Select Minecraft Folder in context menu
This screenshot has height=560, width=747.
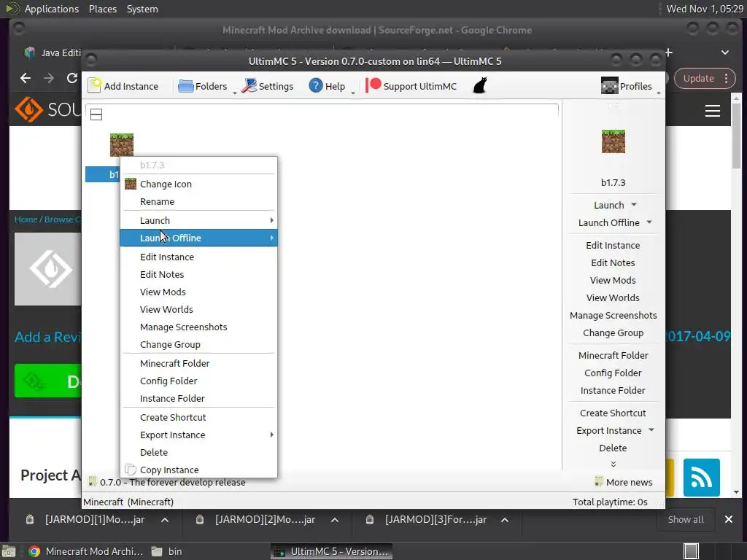click(x=198, y=363)
